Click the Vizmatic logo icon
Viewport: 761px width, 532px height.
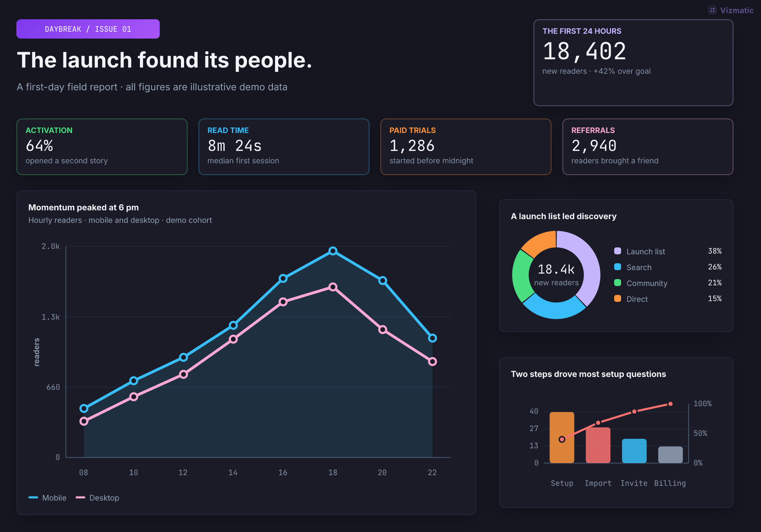click(712, 10)
